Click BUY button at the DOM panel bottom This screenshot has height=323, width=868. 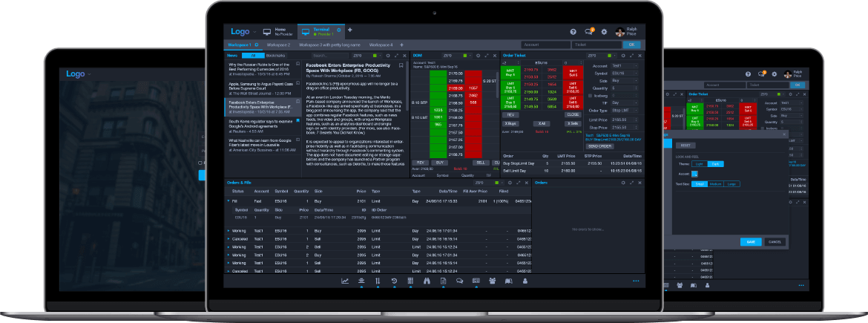pos(438,163)
